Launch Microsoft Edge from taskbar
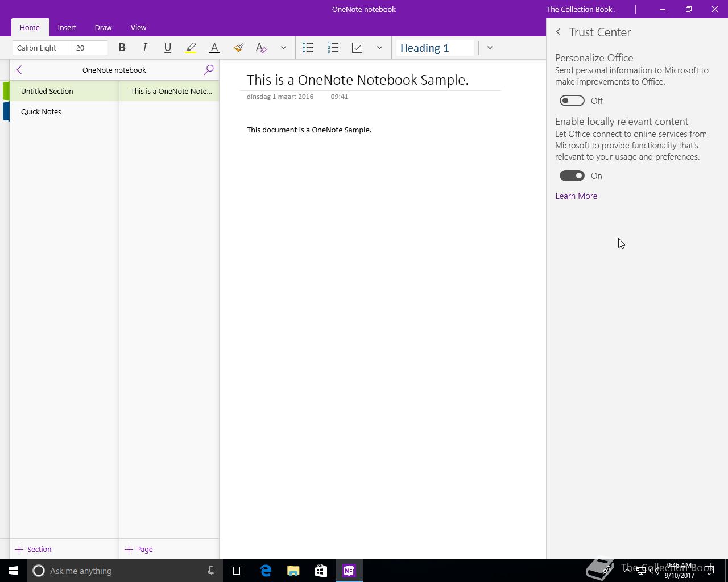This screenshot has height=582, width=728. [266, 571]
